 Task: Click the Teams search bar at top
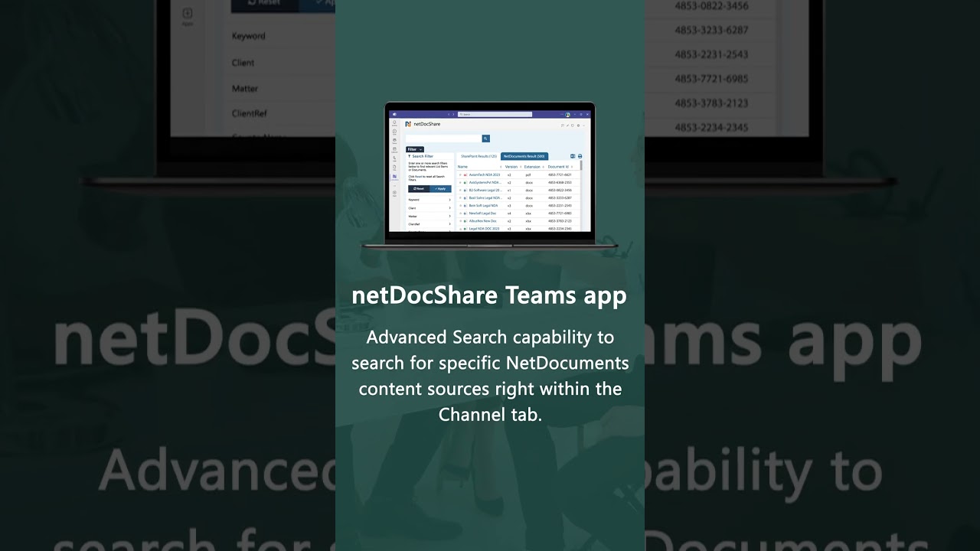(495, 114)
